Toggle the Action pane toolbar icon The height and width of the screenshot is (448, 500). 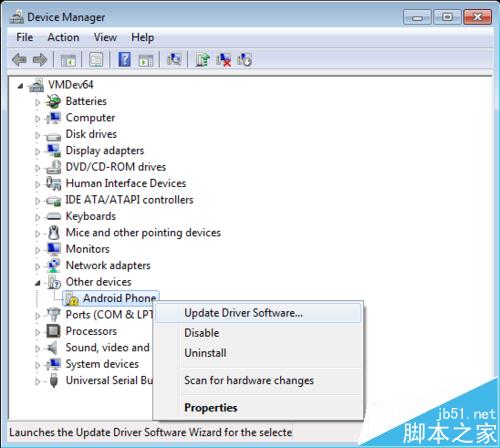146,60
